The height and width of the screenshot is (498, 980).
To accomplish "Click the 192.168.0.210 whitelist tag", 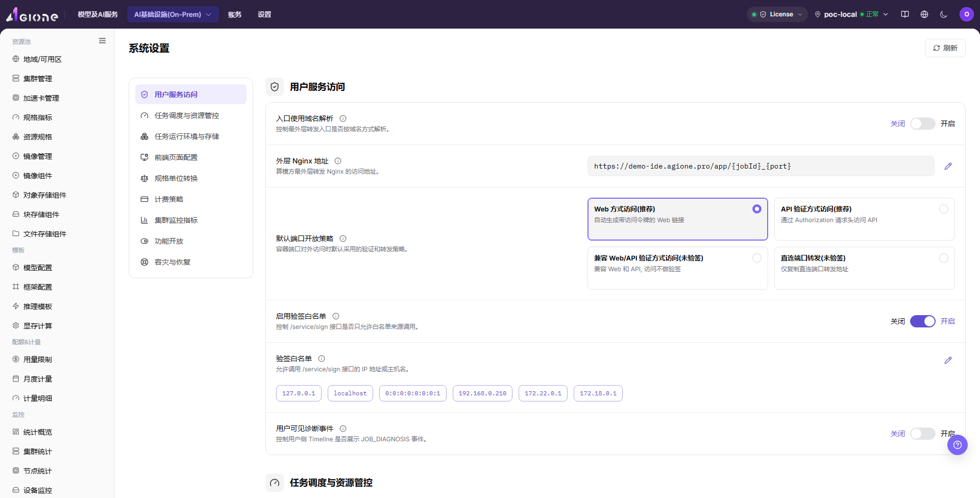I will 482,393.
